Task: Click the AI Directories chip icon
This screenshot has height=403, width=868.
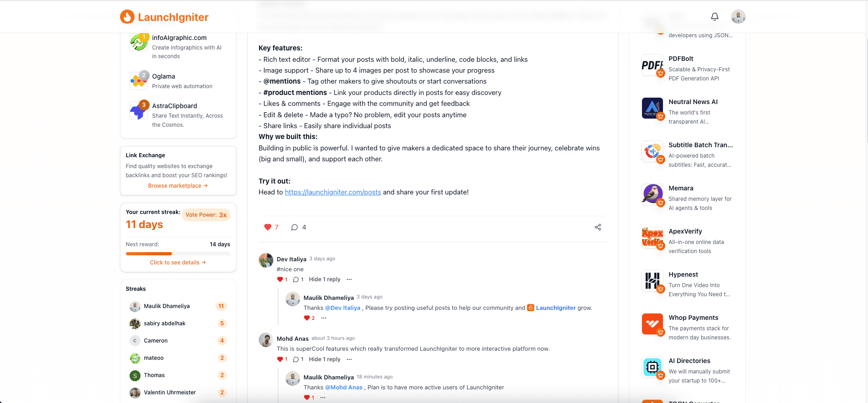Action: click(x=652, y=367)
